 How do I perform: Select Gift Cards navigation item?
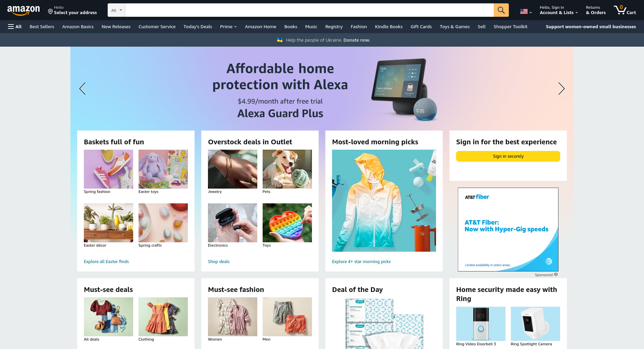tap(421, 27)
